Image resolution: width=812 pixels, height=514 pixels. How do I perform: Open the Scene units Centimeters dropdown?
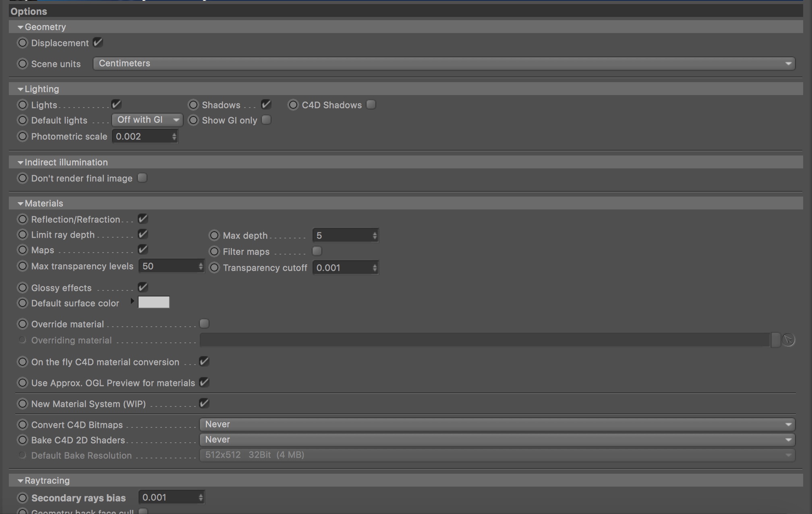[444, 63]
